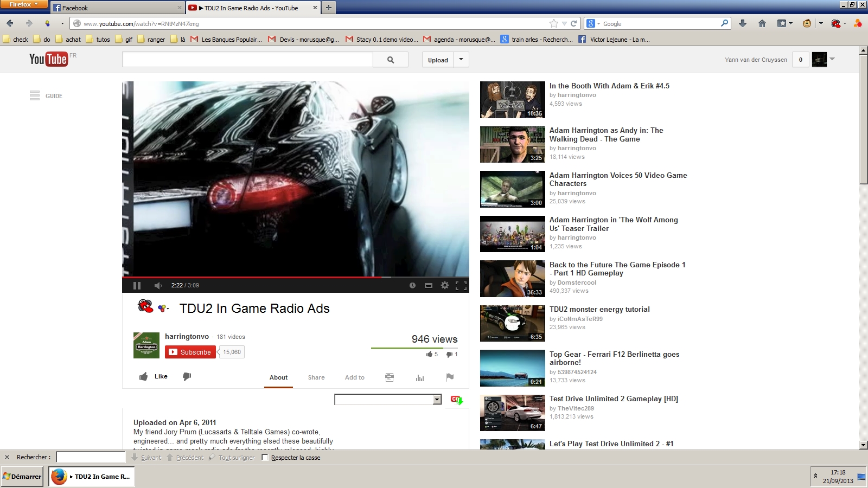Viewport: 868px width, 488px height.
Task: Expand account menu arrow beside avatar
Action: point(832,59)
